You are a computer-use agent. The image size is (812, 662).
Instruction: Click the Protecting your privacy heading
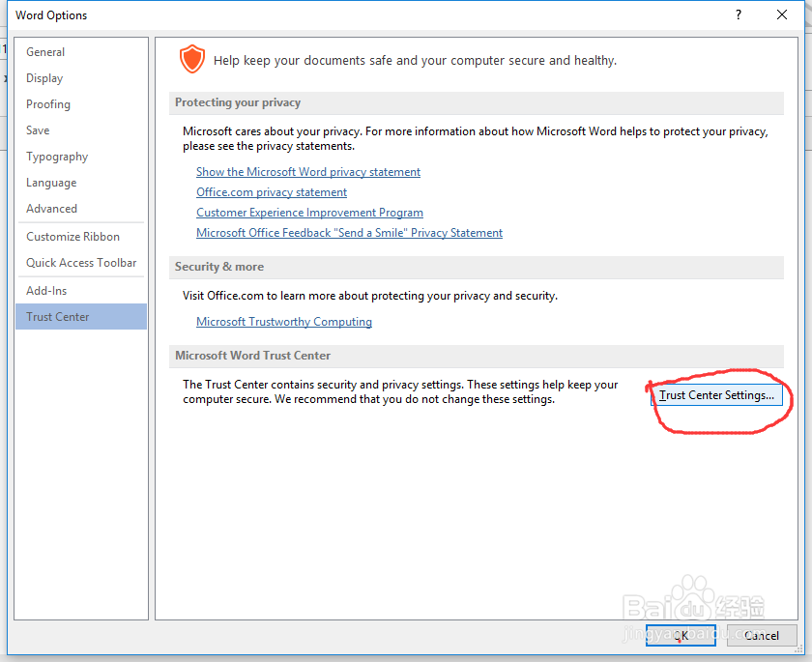[238, 102]
